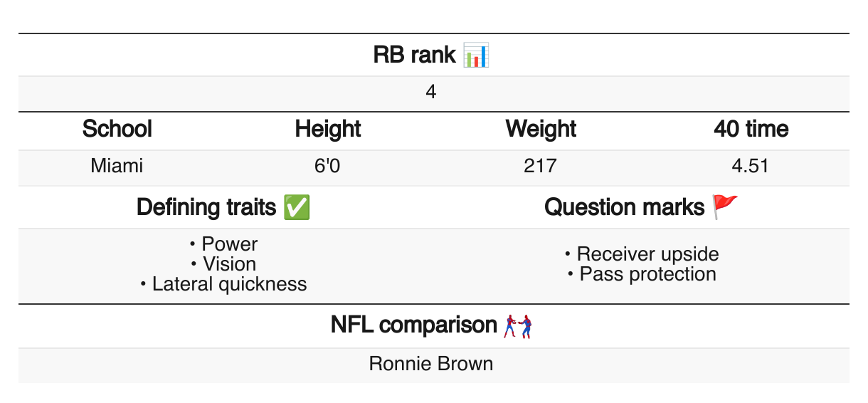Click the Ronnie Brown comparison name

[431, 365]
